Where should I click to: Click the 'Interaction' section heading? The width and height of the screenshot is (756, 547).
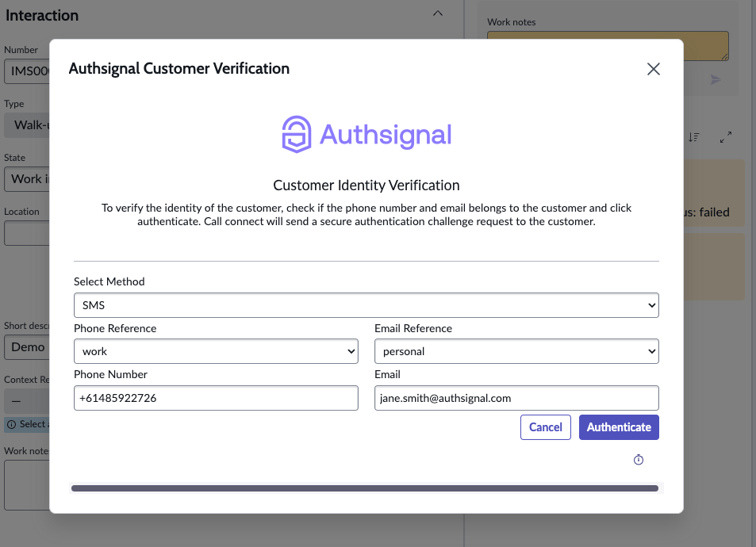pyautogui.click(x=42, y=15)
